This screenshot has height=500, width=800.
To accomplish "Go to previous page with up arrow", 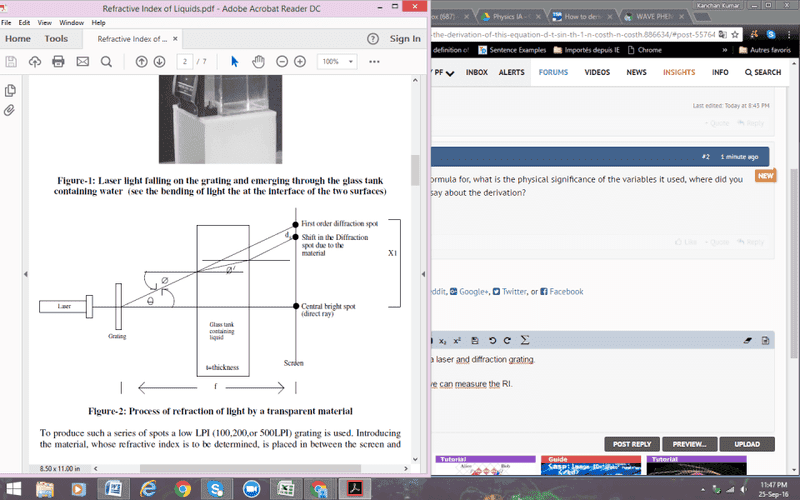I will pos(142,61).
